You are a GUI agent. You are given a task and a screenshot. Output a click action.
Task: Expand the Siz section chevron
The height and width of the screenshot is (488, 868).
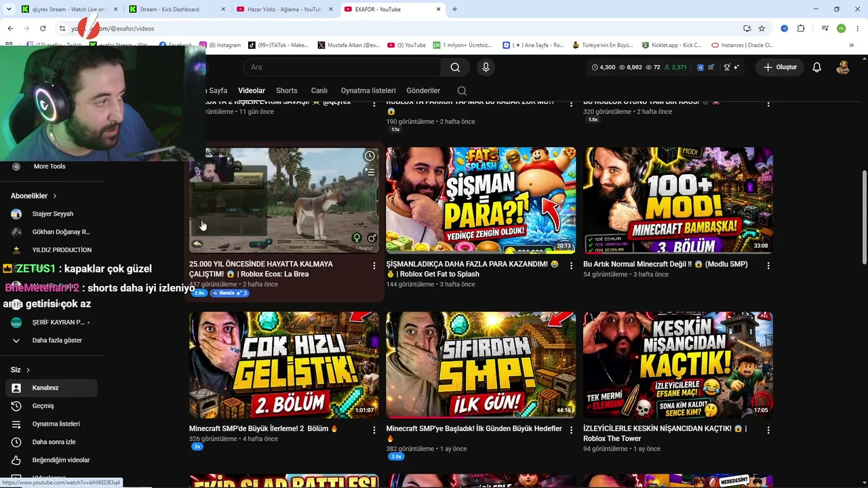28,370
